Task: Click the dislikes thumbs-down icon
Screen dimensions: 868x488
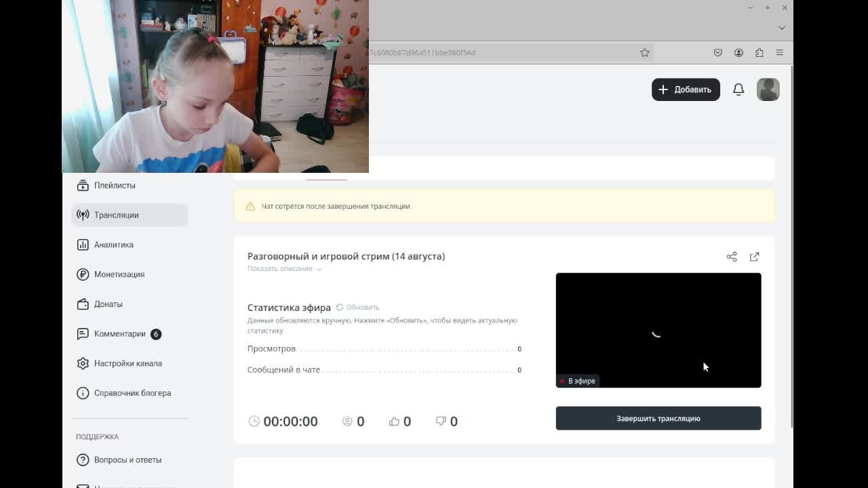Action: [441, 421]
